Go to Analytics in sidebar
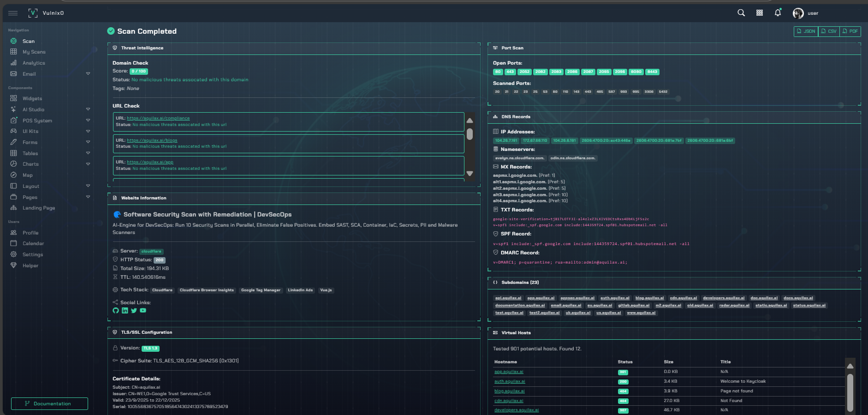This screenshot has height=415, width=868. (x=34, y=63)
